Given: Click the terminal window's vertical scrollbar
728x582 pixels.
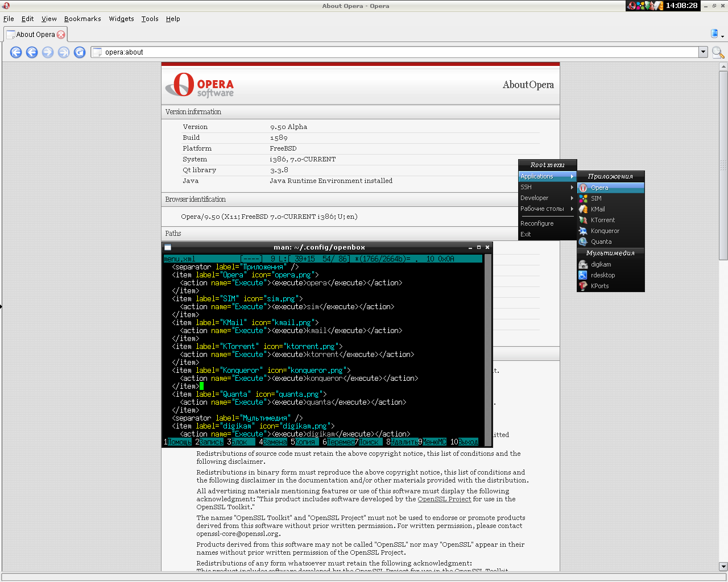Looking at the screenshot, I should pyautogui.click(x=488, y=350).
